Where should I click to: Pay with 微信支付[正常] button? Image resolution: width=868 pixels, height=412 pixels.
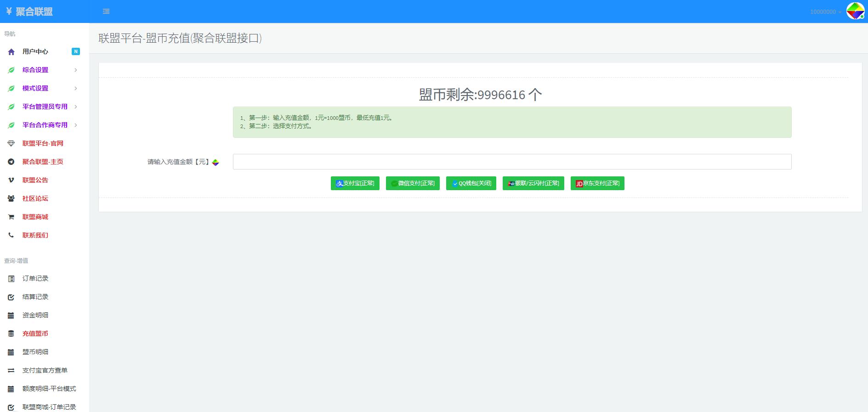[413, 183]
